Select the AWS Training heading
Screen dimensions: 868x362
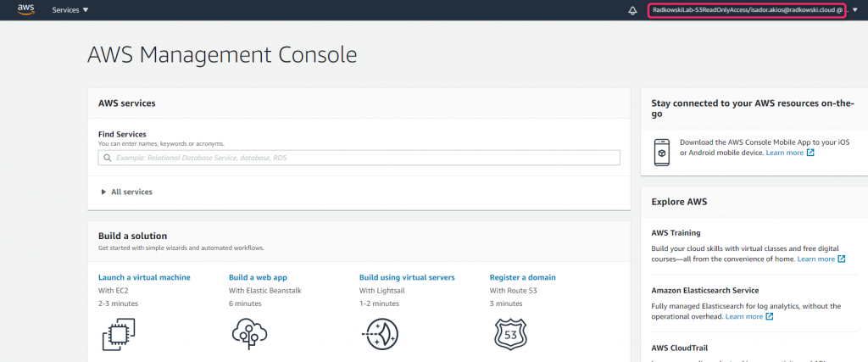(x=676, y=232)
